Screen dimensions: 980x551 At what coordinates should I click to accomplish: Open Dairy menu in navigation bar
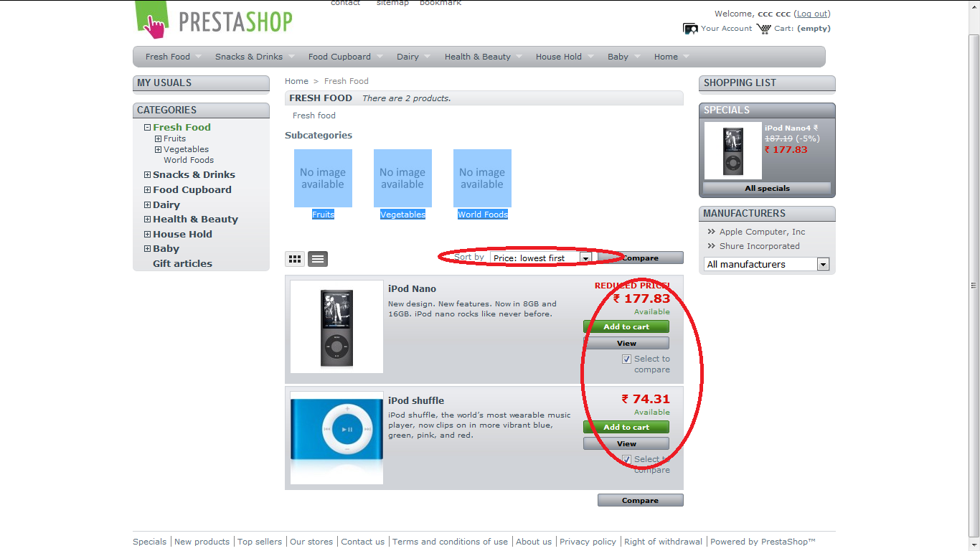(x=407, y=57)
